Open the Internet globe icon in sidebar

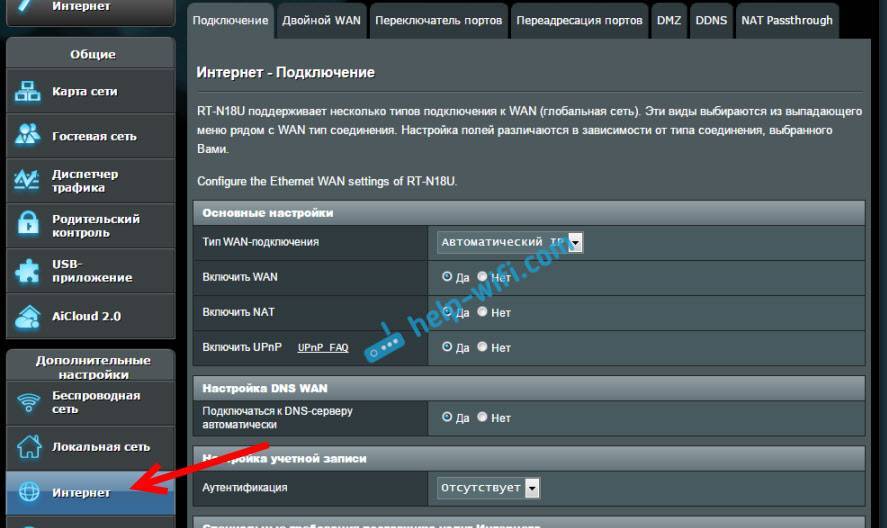tap(29, 492)
